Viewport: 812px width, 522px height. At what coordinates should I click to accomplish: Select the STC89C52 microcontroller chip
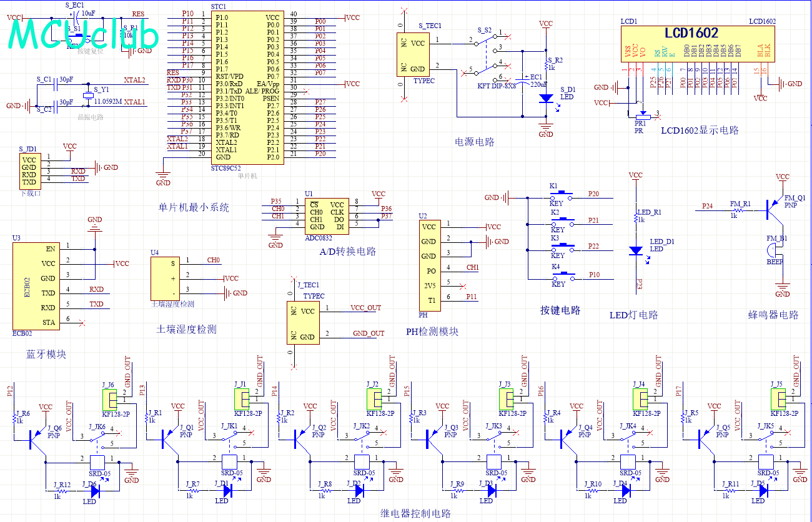click(x=247, y=87)
